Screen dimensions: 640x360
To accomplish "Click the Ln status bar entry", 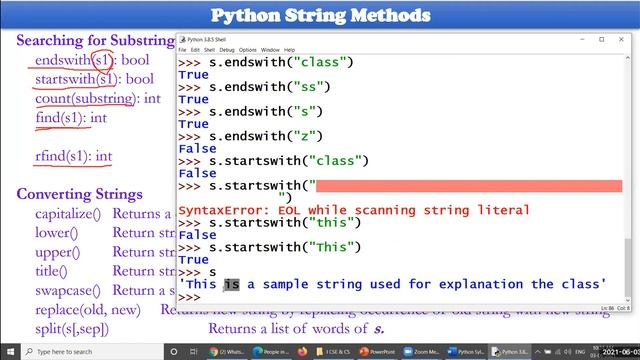I will (607, 308).
